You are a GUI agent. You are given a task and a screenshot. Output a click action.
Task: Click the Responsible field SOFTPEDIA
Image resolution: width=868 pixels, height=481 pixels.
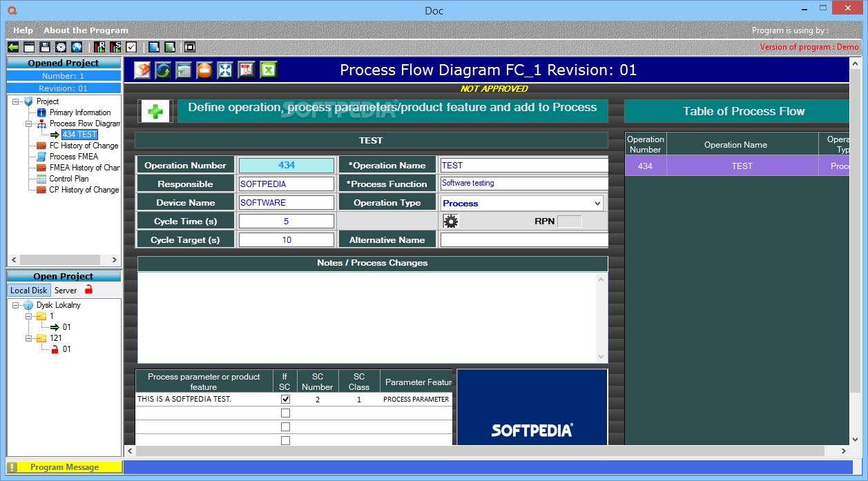(287, 184)
